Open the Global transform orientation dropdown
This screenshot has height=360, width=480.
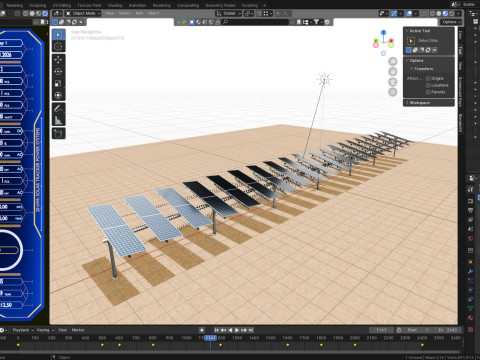click(228, 13)
